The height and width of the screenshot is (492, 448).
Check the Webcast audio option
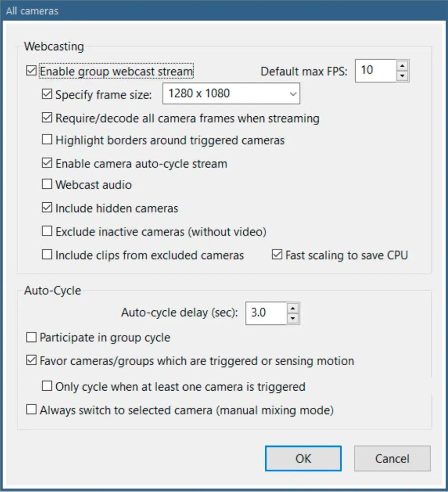click(x=47, y=184)
